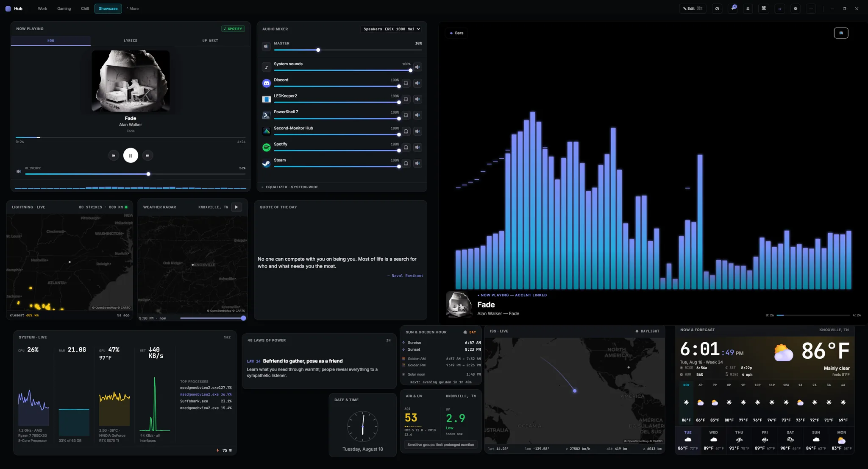
Task: Click the Sunrise arrow icon
Action: click(x=403, y=343)
